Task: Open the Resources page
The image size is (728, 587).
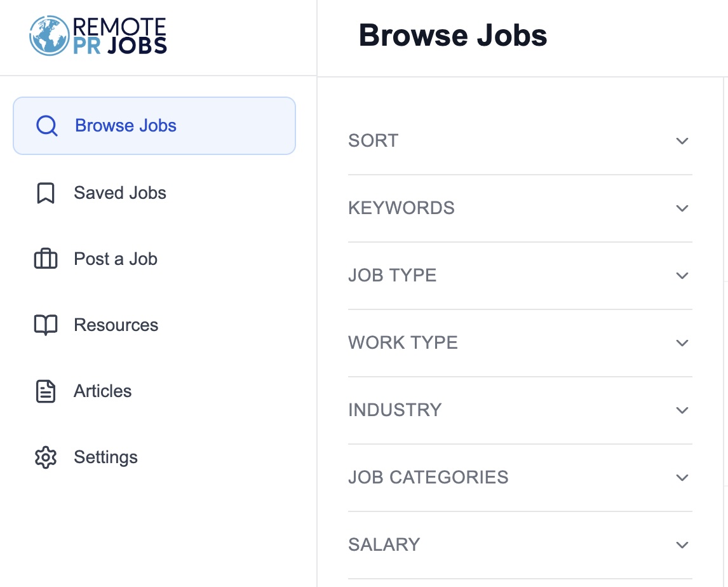Action: point(116,325)
